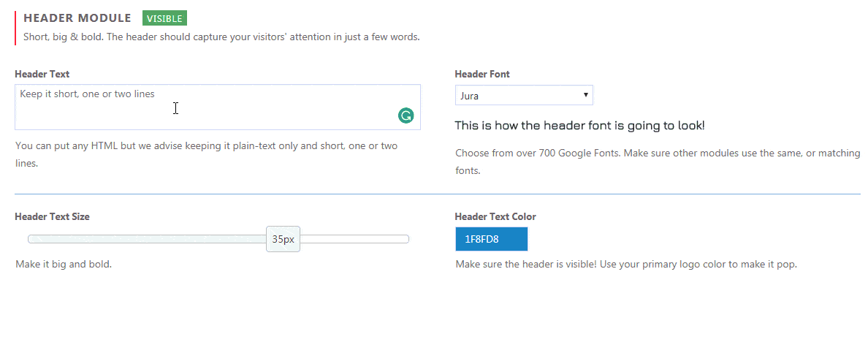Click the arrow on the Jura font selector
This screenshot has height=364, width=868.
[585, 95]
